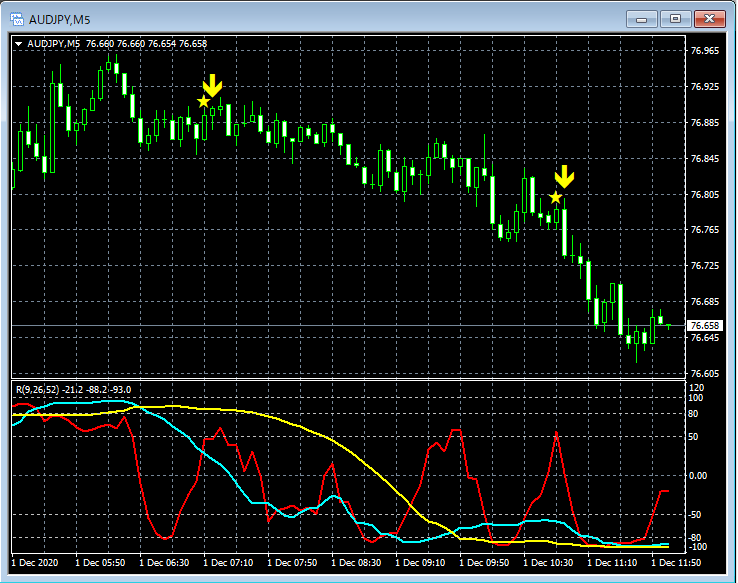
Task: Maximize the AUDJPY chart window
Action: 675,18
